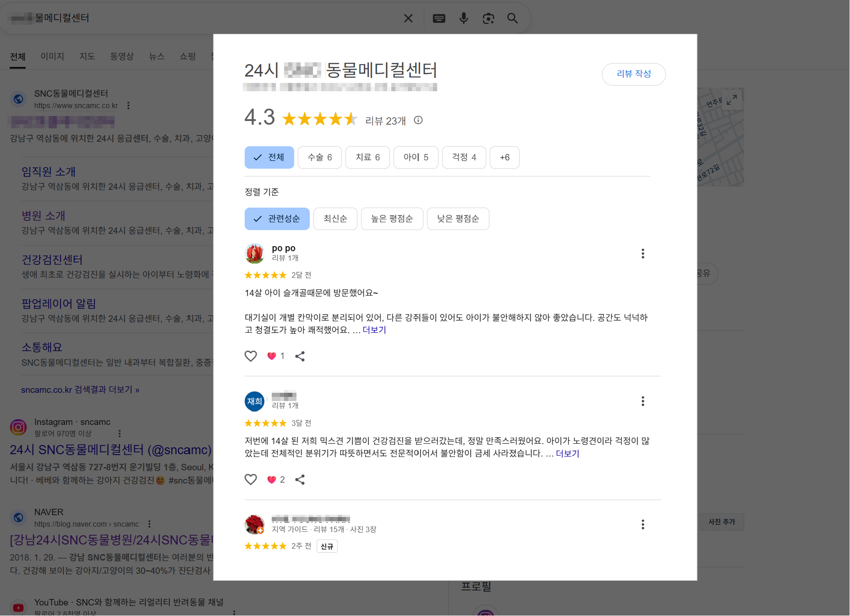The width and height of the screenshot is (850, 616).
Task: Open search by image camera icon
Action: [488, 18]
